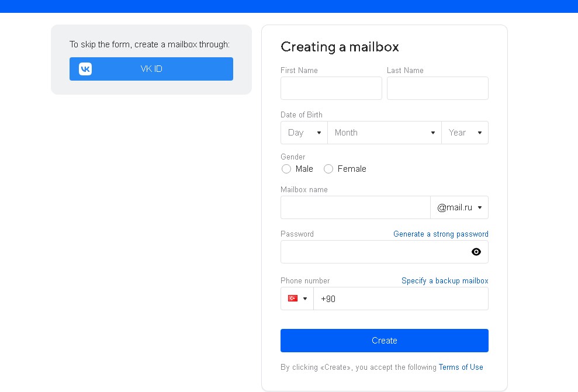Focus the Last Name field
The image size is (578, 392).
pyautogui.click(x=437, y=88)
